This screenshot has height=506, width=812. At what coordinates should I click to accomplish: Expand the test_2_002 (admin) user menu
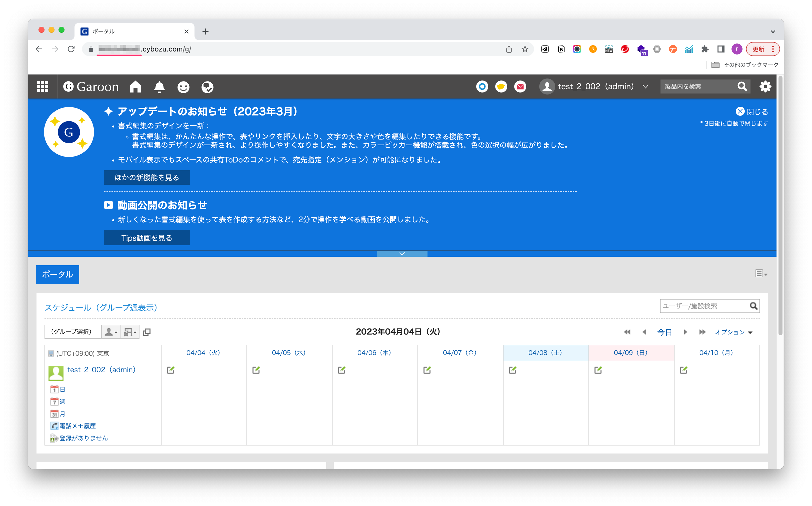tap(645, 87)
